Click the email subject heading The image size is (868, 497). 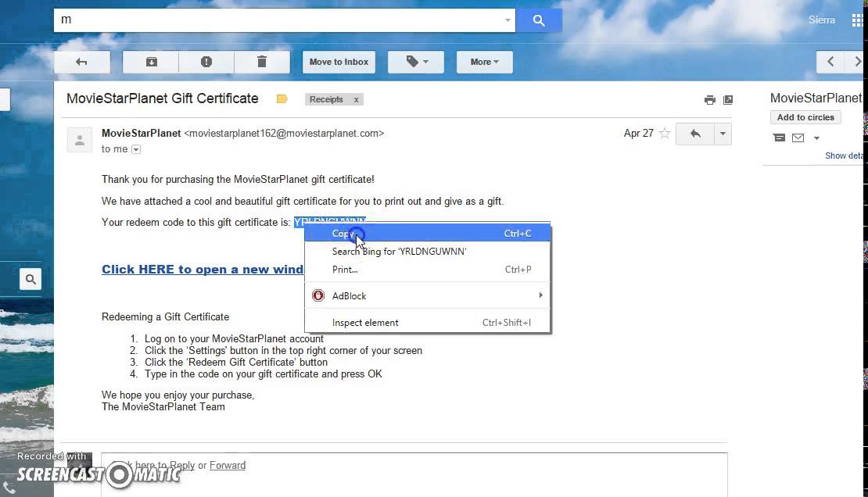coord(162,98)
